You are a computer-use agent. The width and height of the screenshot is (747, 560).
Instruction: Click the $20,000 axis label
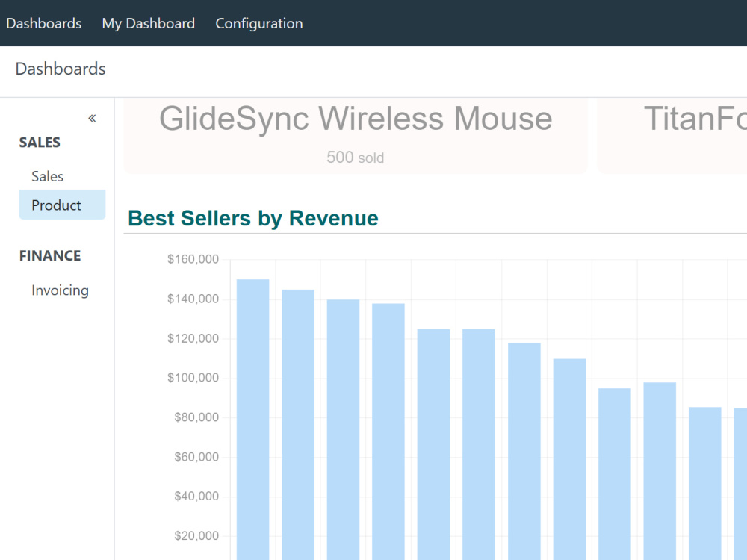(x=196, y=535)
